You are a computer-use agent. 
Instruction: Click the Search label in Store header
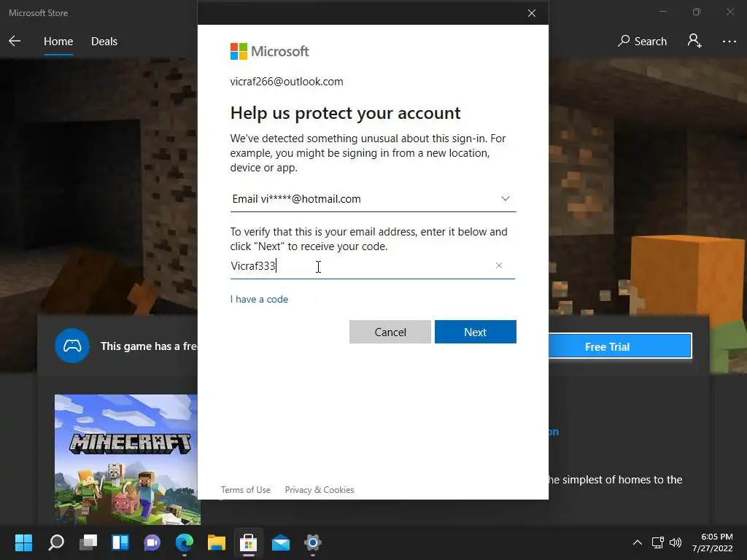click(650, 42)
